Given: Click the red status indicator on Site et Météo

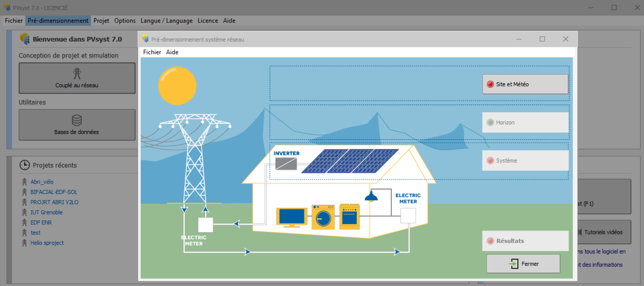Looking at the screenshot, I should pos(490,84).
